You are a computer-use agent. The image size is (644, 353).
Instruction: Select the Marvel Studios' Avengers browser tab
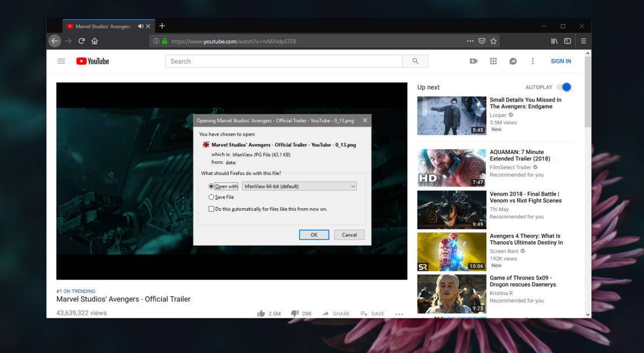point(102,26)
